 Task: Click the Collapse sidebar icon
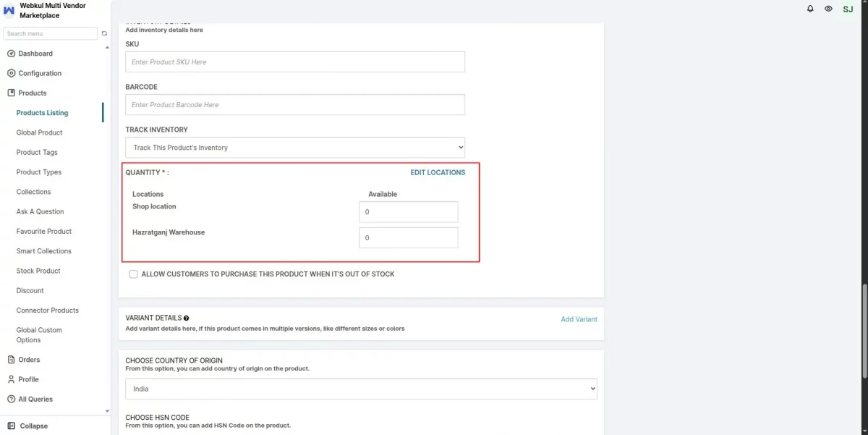point(11,426)
